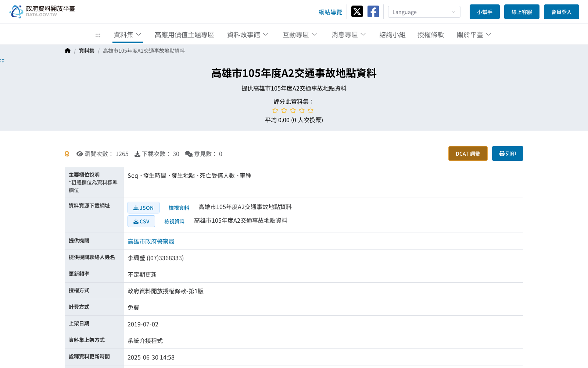This screenshot has width=588, height=368.
Task: Click 檢視資料 beside JSON
Action: point(179,208)
